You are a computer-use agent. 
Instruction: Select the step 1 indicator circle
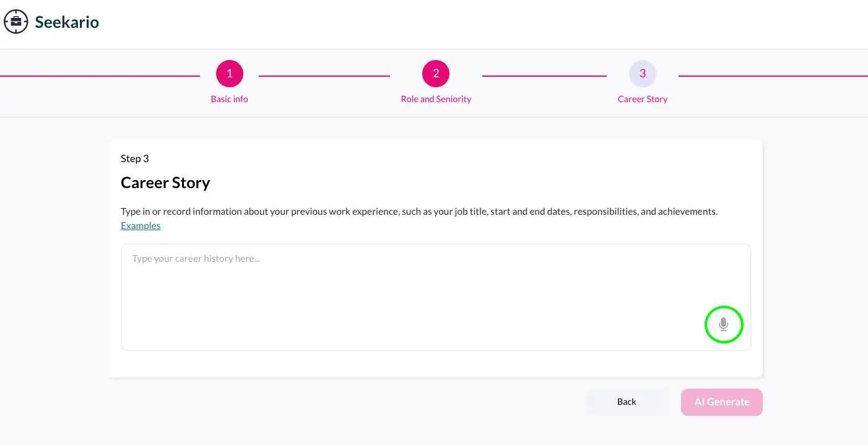pyautogui.click(x=230, y=74)
